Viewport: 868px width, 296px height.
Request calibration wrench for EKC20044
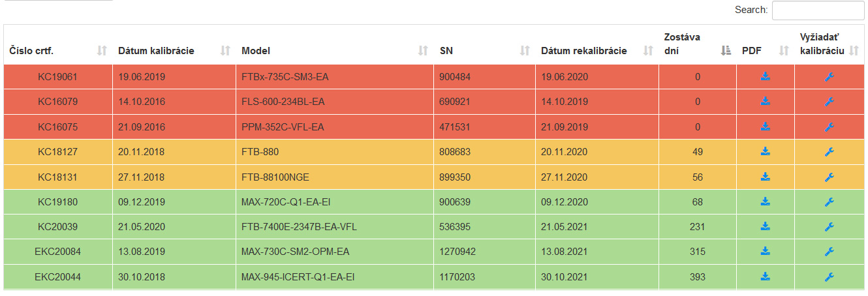tap(829, 277)
